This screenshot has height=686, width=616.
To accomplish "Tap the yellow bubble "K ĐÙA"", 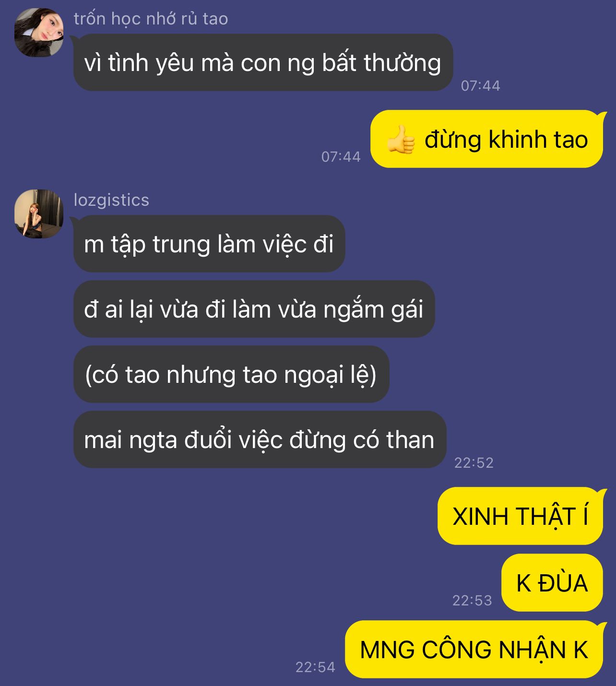I will coord(552,583).
